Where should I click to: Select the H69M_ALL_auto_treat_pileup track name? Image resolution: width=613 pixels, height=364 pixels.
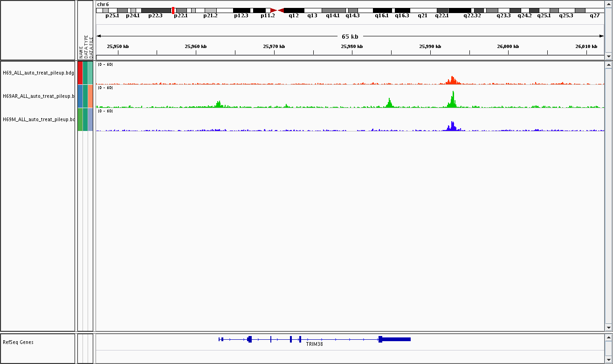38,119
